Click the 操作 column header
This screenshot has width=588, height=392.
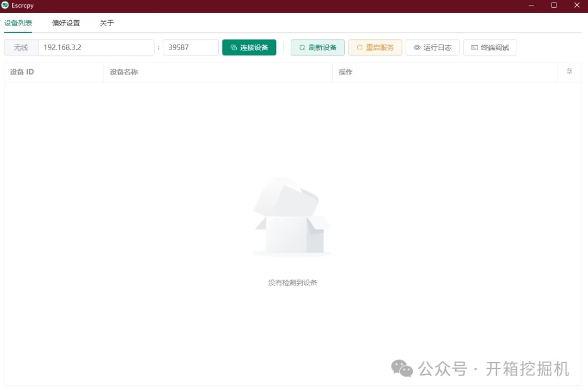pos(346,72)
